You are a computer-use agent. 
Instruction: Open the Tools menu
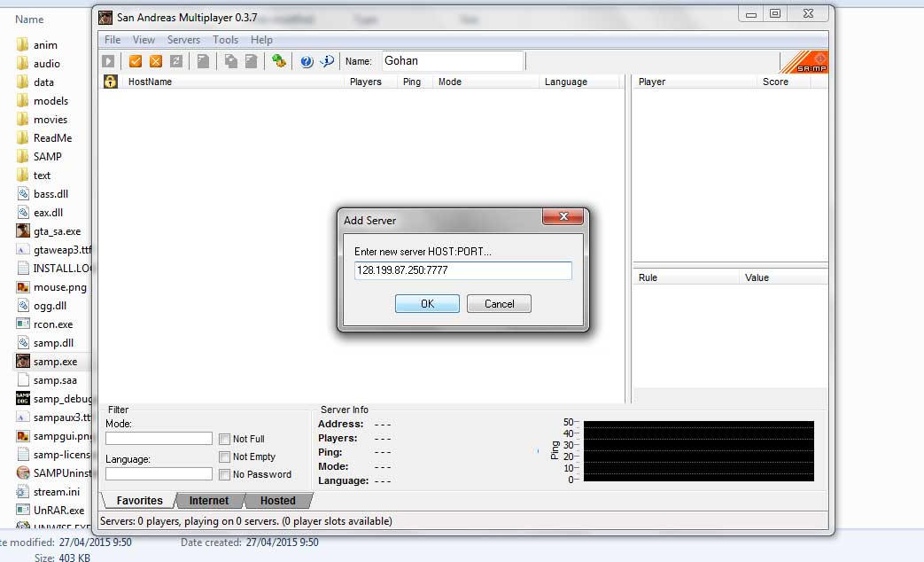(226, 40)
